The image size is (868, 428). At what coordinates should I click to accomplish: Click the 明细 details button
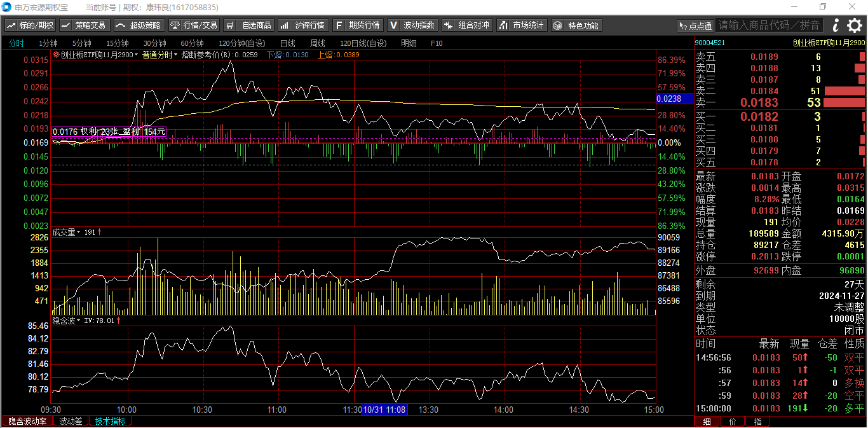(x=409, y=43)
